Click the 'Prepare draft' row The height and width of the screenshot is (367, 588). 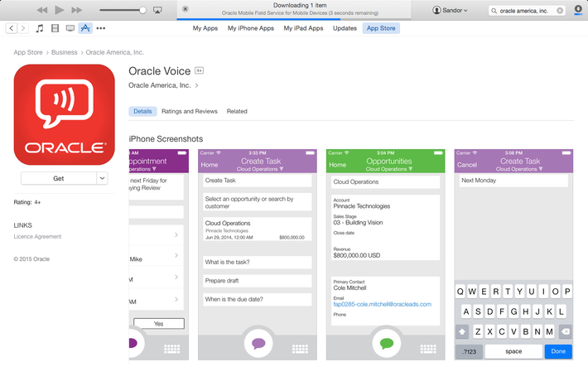[x=258, y=281]
